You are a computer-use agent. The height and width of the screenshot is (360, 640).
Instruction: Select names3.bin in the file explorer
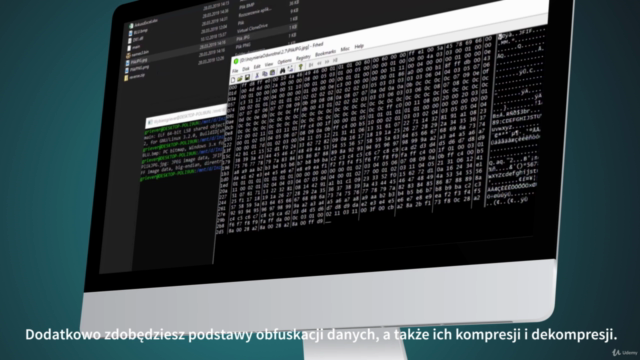coord(138,54)
